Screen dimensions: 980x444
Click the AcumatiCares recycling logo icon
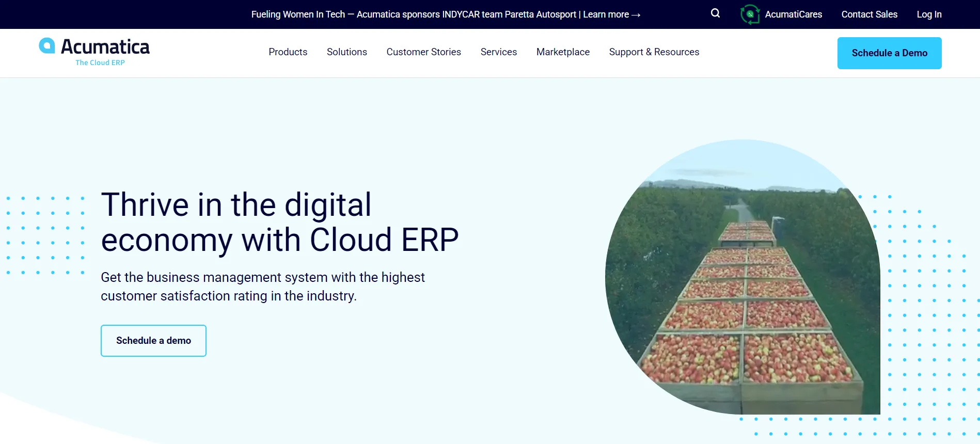(750, 14)
